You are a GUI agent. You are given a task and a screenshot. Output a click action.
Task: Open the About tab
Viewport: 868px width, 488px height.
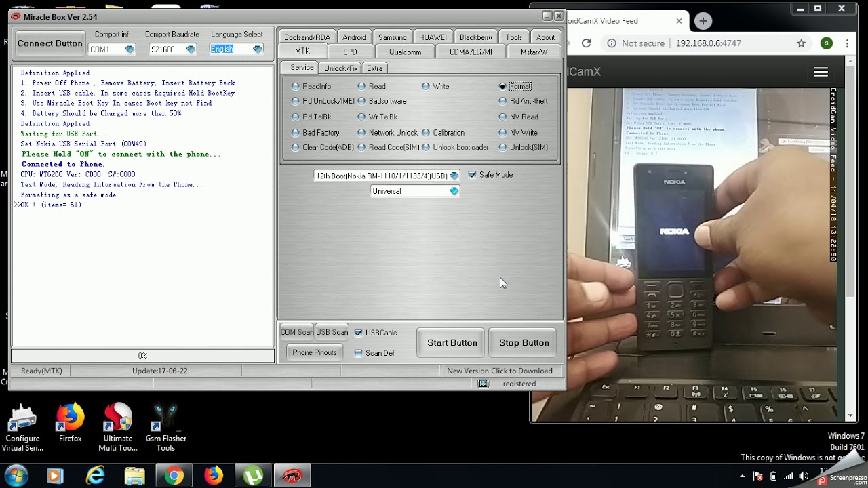click(545, 37)
